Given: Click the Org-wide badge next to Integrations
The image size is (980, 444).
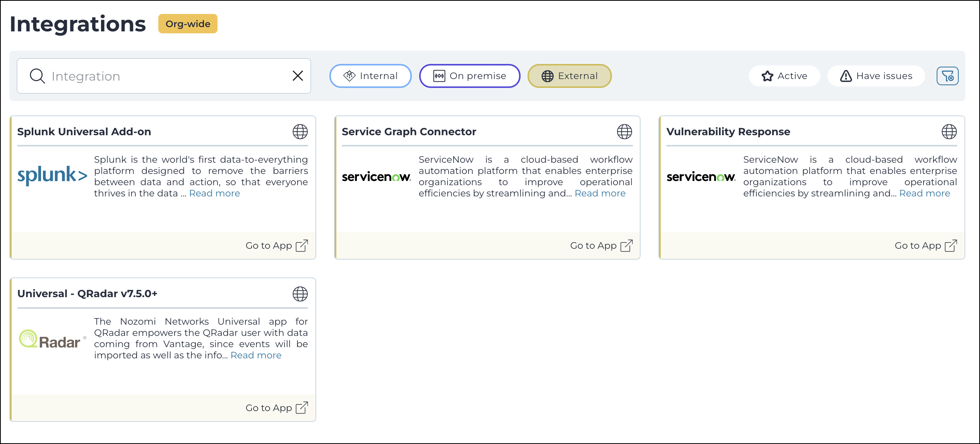Looking at the screenshot, I should click(x=187, y=24).
